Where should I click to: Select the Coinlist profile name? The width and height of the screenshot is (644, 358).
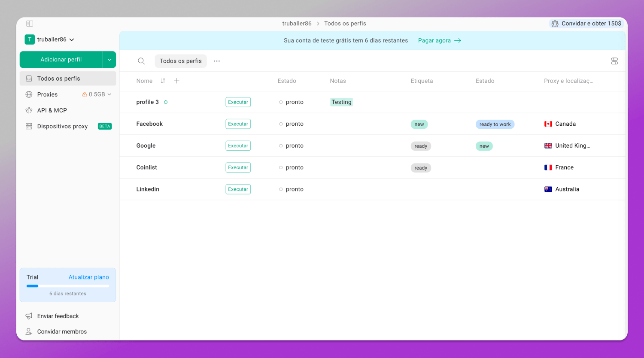tap(146, 167)
